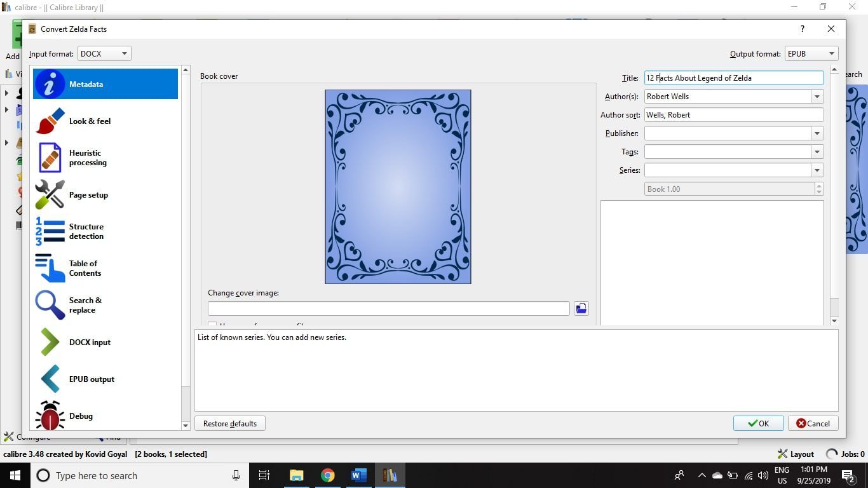
Task: Open the notification center
Action: tap(848, 475)
